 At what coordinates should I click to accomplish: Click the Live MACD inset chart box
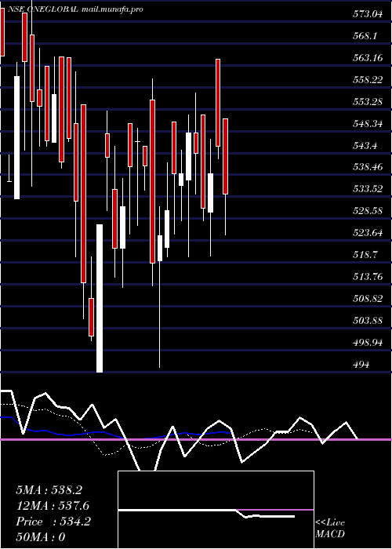(x=216, y=510)
